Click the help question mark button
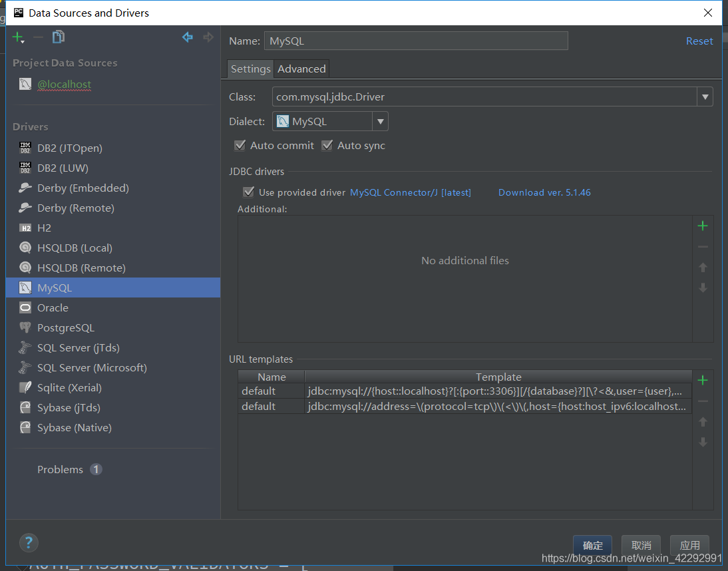Screen dimensions: 728x571 pos(29,542)
